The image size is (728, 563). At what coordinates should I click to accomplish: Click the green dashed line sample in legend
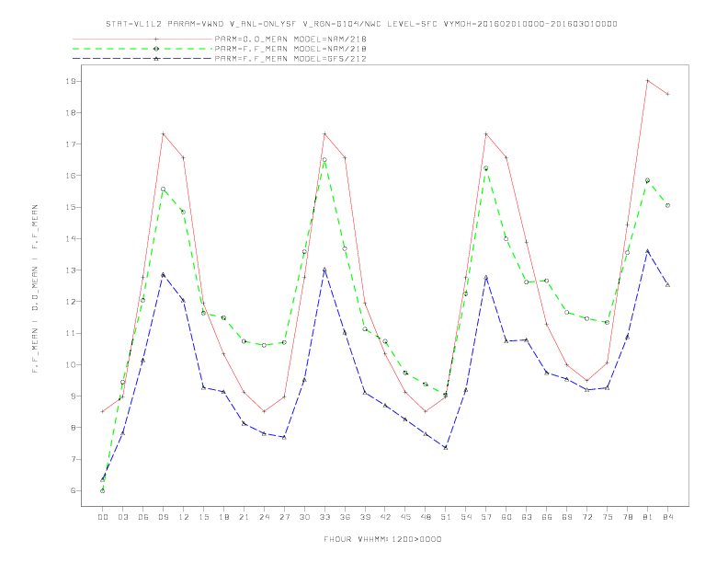click(x=142, y=49)
